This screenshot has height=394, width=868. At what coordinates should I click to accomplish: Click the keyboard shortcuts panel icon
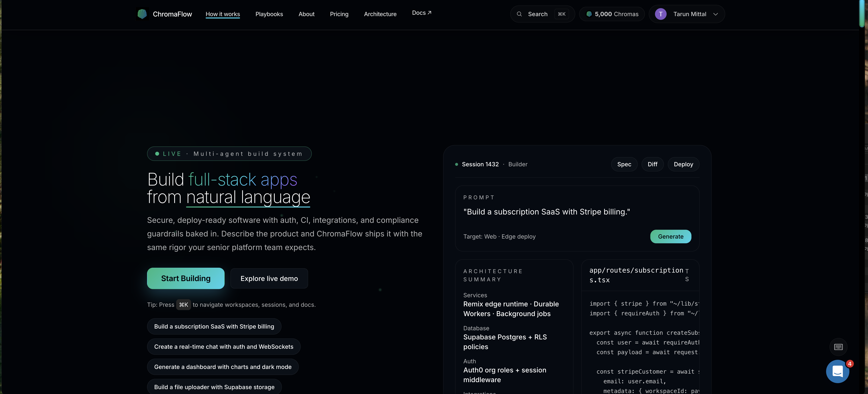pyautogui.click(x=838, y=347)
